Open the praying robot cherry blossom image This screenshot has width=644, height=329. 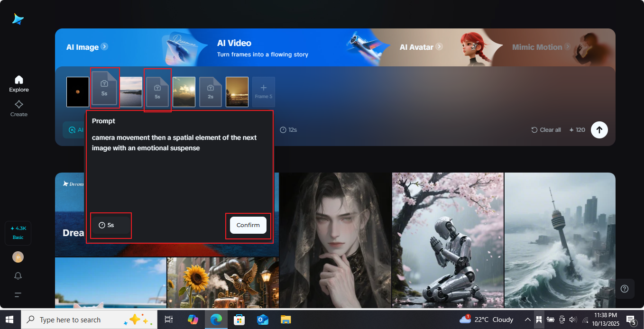click(448, 240)
